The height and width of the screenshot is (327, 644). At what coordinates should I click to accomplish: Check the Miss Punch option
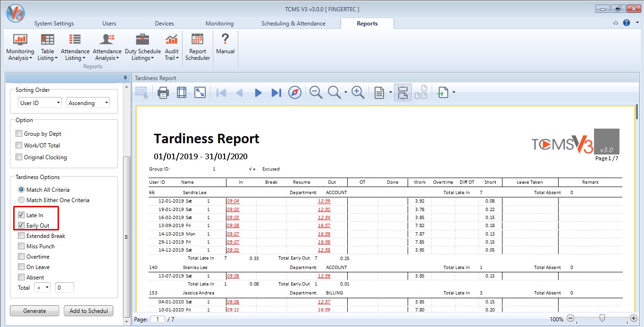21,246
